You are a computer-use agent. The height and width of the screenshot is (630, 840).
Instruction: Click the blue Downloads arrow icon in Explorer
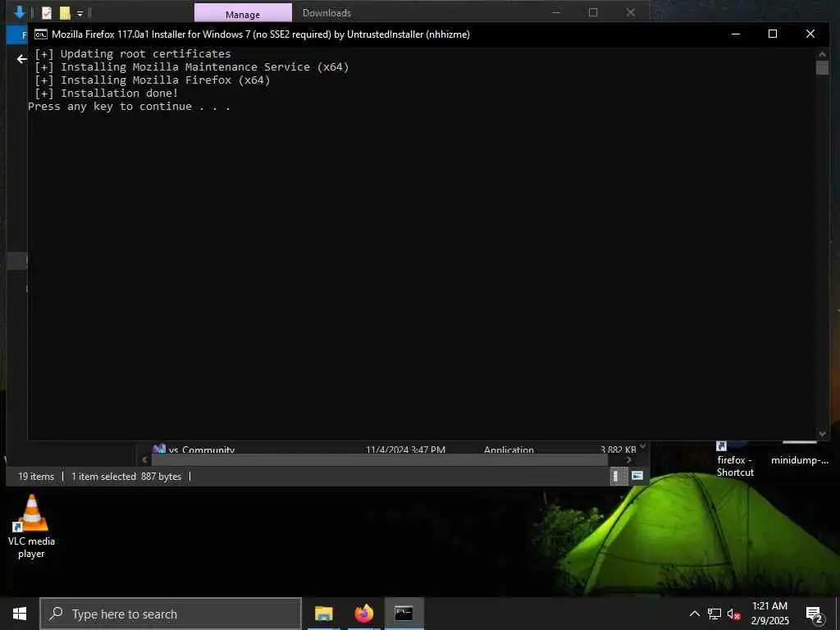pyautogui.click(x=20, y=12)
